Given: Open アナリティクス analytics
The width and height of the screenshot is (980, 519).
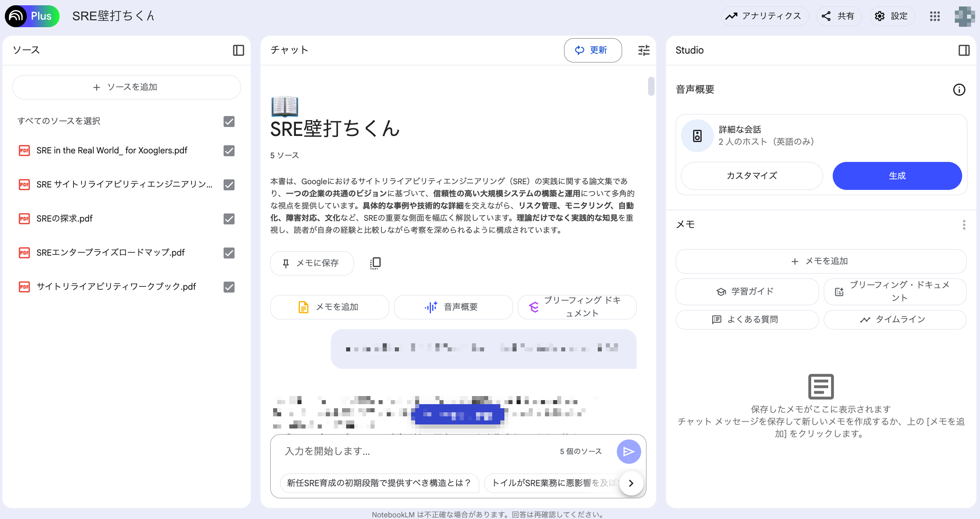Looking at the screenshot, I should coord(765,16).
